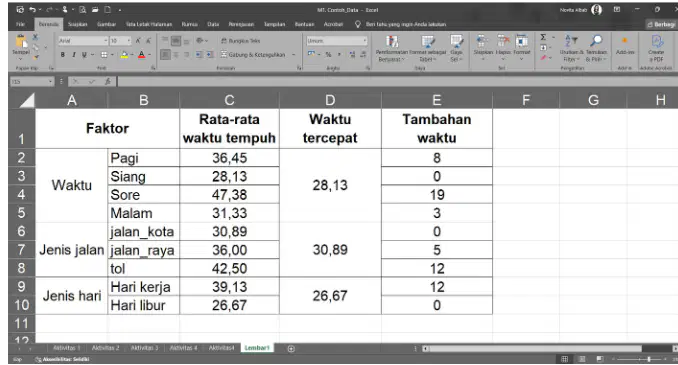This screenshot has width=678, height=365.
Task: Click the percent style icon
Action: (x=328, y=54)
